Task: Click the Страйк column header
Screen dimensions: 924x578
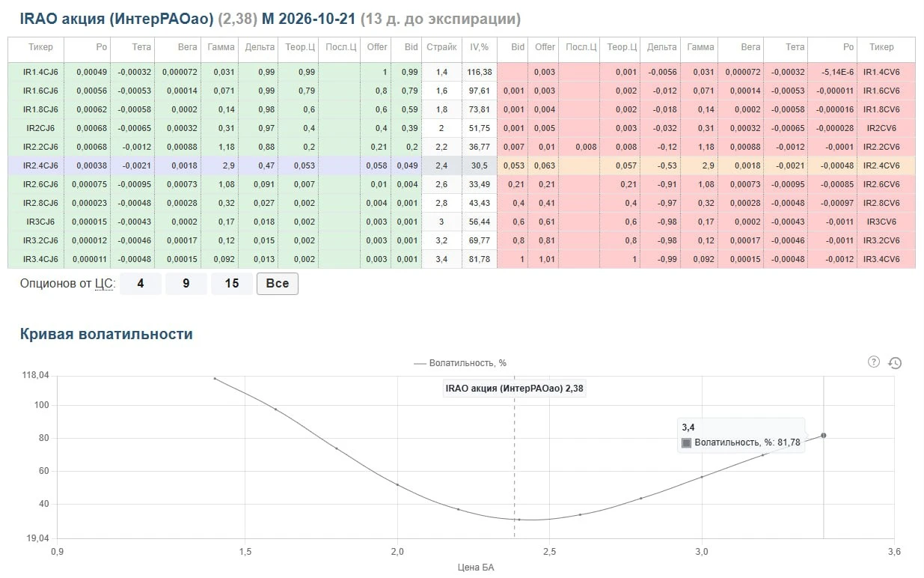Action: coord(441,46)
